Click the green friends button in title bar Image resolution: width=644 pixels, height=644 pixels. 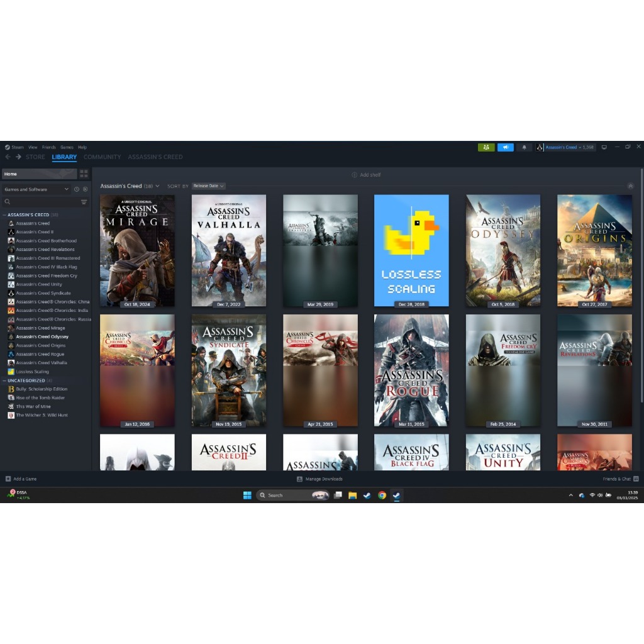(486, 147)
